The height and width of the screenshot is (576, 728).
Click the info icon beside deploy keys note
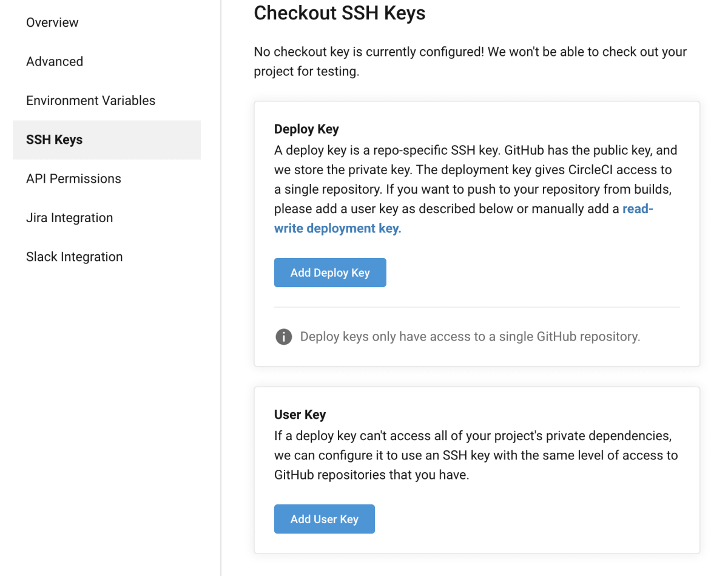283,336
